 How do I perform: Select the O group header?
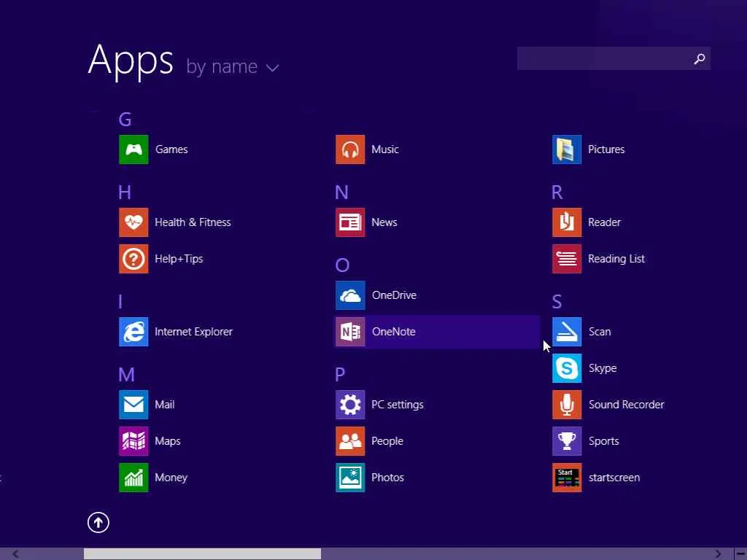point(342,265)
